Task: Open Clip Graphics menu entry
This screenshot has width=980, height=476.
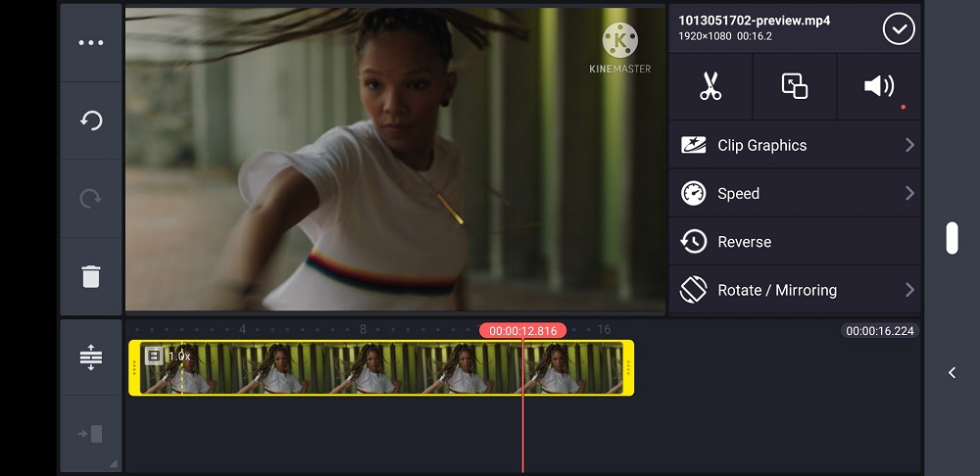Action: [x=795, y=145]
